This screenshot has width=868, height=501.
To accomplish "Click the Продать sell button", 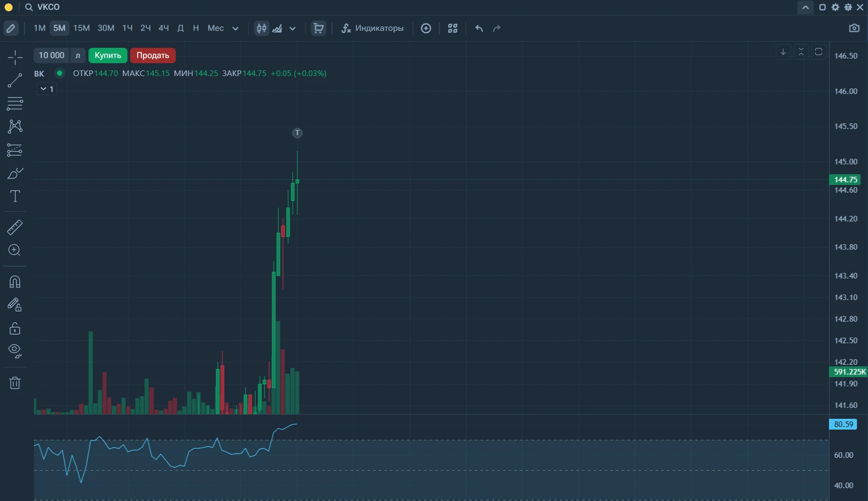I will pos(153,55).
